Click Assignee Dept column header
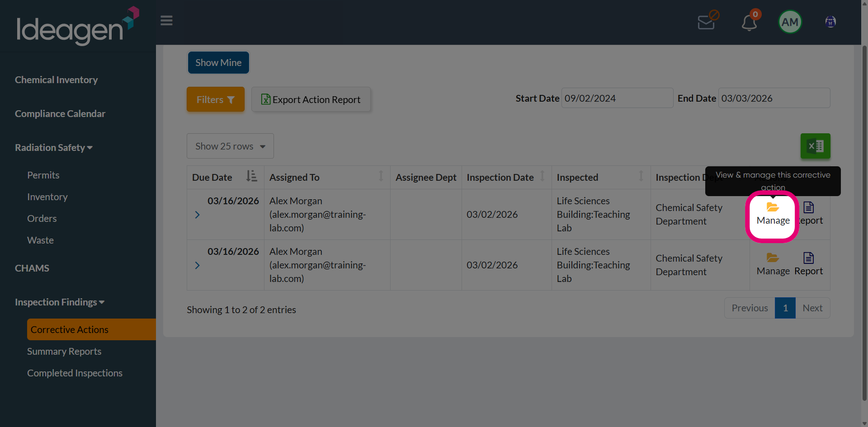This screenshot has height=427, width=868. coord(426,178)
